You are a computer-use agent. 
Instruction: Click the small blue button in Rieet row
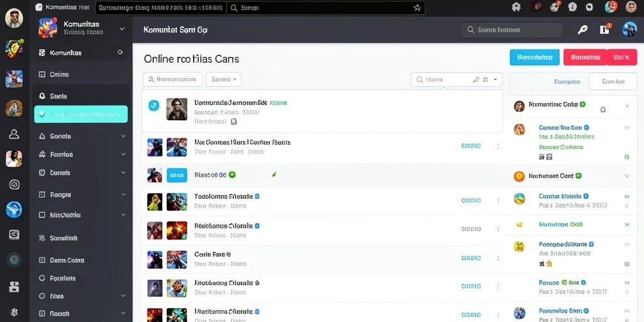point(177,175)
